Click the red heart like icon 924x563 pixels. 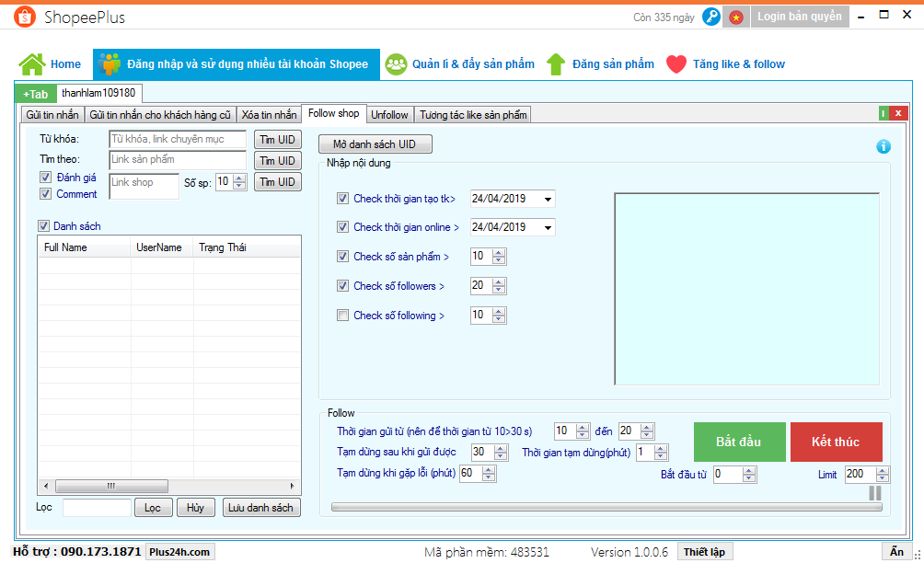[676, 64]
